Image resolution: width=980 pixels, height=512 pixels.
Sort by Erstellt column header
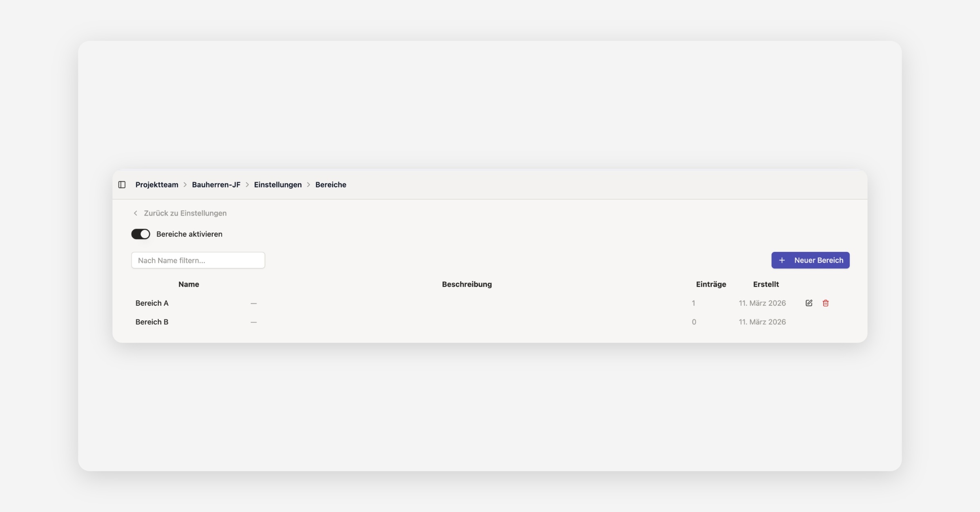coord(766,284)
